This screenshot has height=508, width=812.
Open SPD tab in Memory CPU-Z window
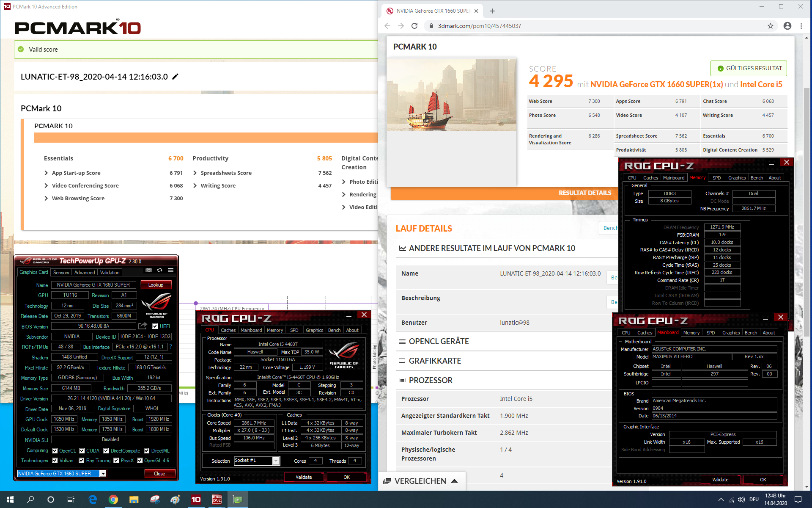click(x=716, y=178)
